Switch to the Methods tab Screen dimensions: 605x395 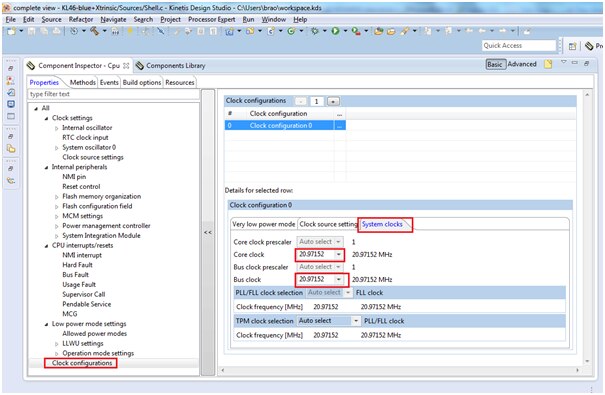[83, 83]
